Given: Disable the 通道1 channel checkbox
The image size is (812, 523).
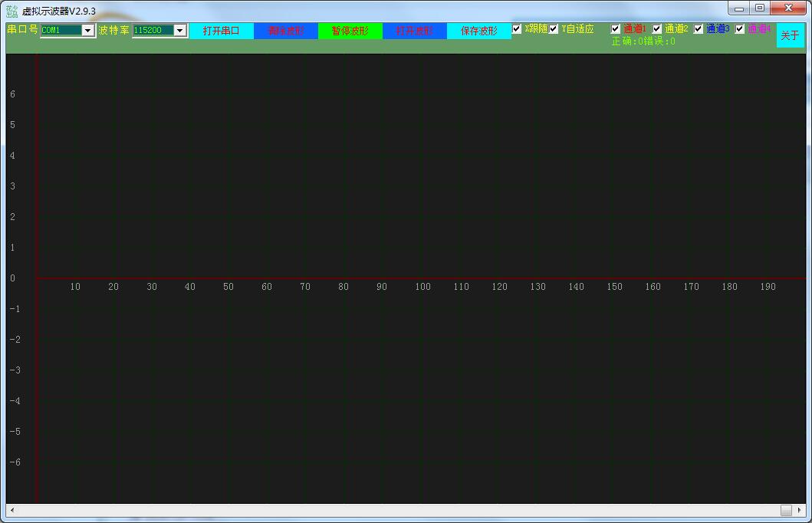Looking at the screenshot, I should pyautogui.click(x=615, y=29).
